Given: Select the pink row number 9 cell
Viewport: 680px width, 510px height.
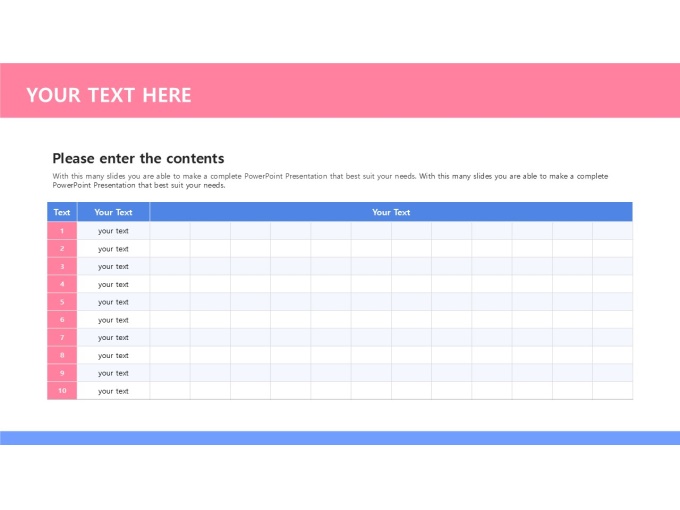Looking at the screenshot, I should [x=62, y=373].
